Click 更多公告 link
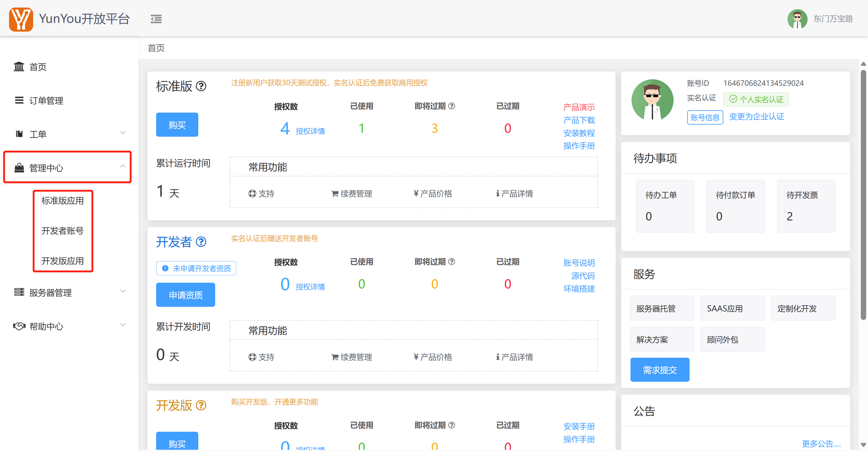This screenshot has width=868, height=451. [x=821, y=443]
